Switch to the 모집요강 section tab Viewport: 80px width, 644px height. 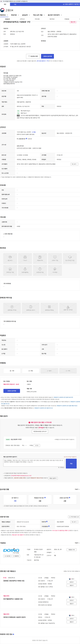(x=7, y=19)
